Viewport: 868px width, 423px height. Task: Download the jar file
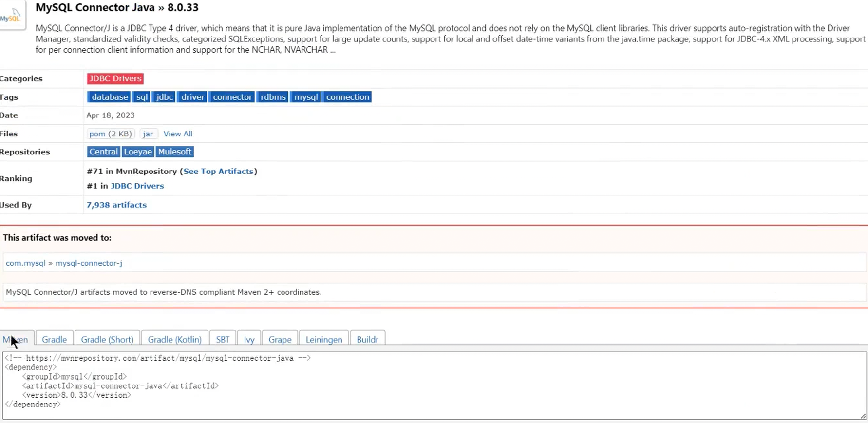click(148, 134)
